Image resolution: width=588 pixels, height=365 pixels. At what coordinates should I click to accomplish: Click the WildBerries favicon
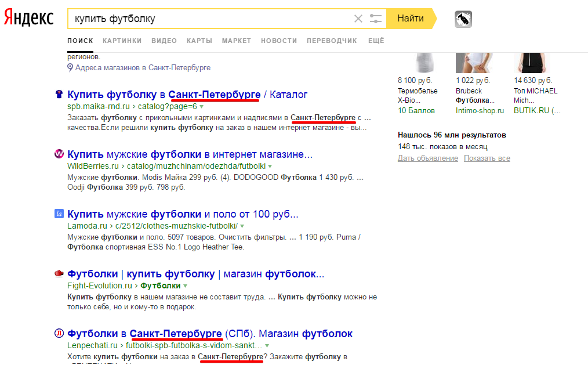pos(59,154)
